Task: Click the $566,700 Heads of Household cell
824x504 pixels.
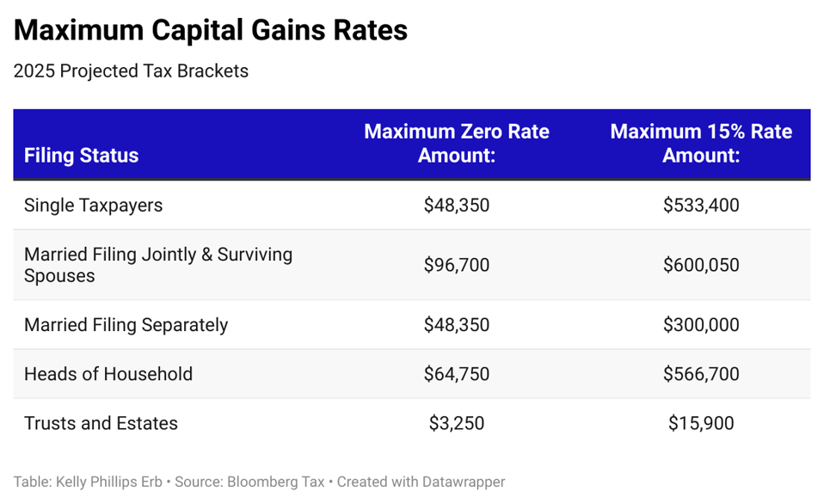Action: click(701, 374)
